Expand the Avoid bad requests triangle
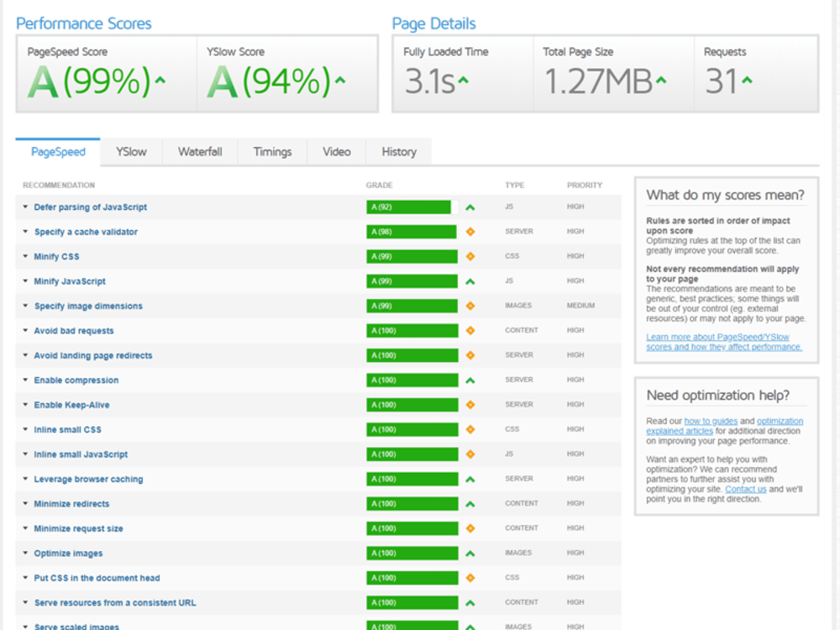 click(25, 330)
